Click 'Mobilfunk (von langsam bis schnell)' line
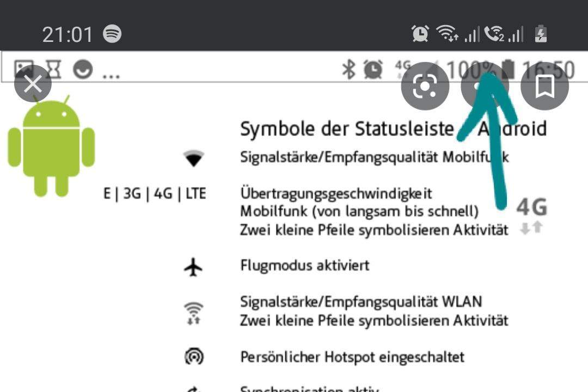The width and height of the screenshot is (588, 392). click(359, 211)
